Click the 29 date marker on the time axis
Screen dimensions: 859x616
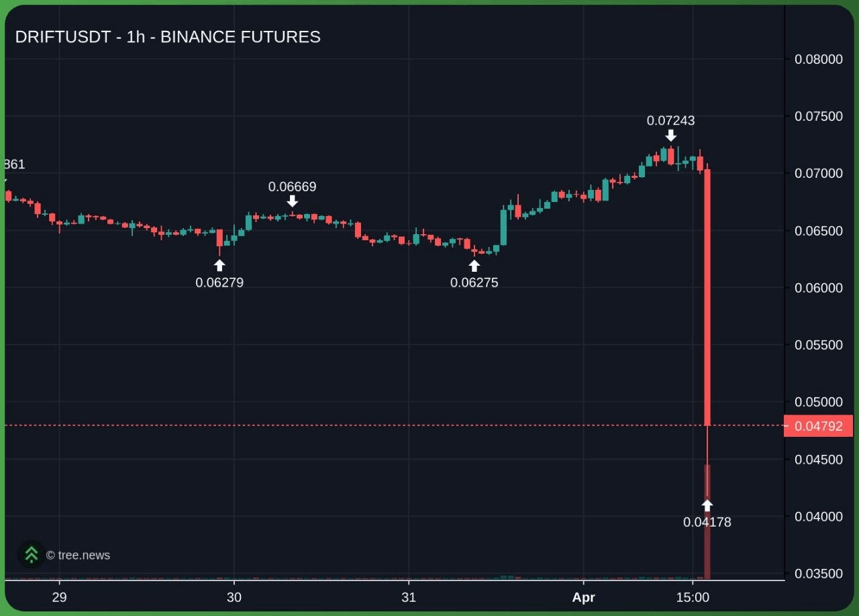click(60, 597)
